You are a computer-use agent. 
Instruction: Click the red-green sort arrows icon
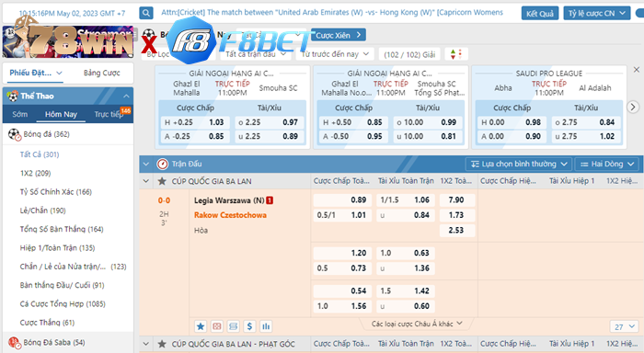click(456, 54)
